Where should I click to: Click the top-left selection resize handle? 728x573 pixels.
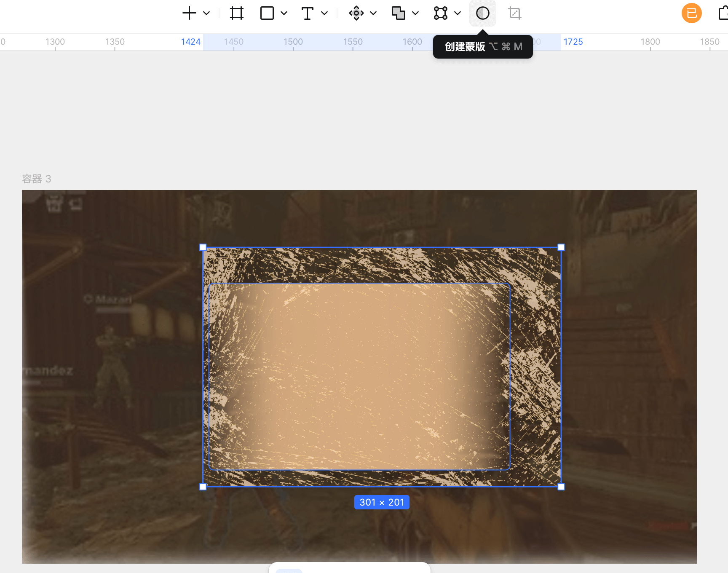coord(203,247)
